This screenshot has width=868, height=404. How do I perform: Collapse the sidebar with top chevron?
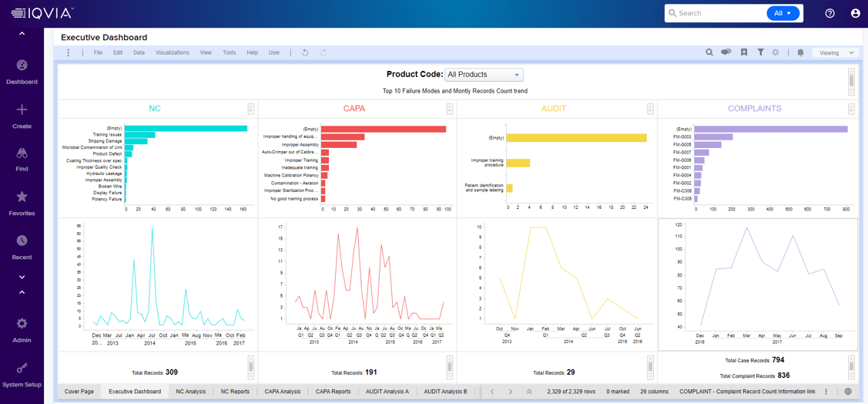click(22, 35)
